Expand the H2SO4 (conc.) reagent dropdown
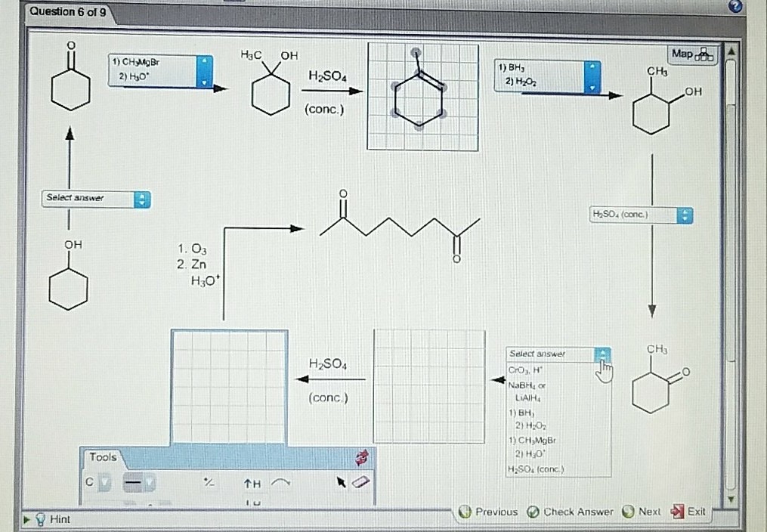767x532 pixels. coord(684,215)
